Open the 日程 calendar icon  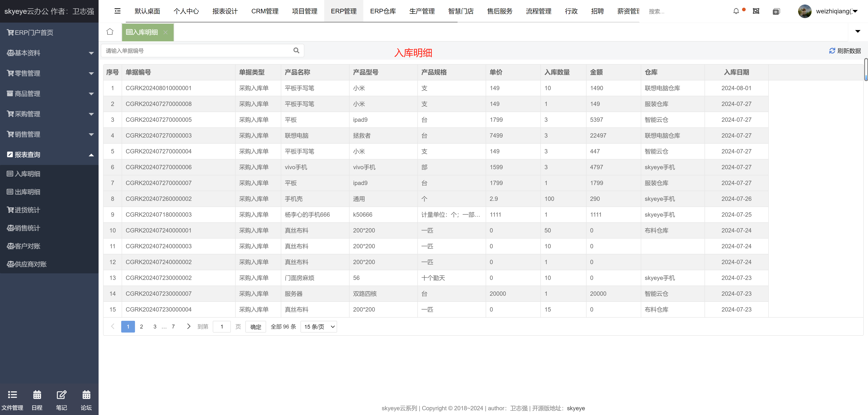37,400
